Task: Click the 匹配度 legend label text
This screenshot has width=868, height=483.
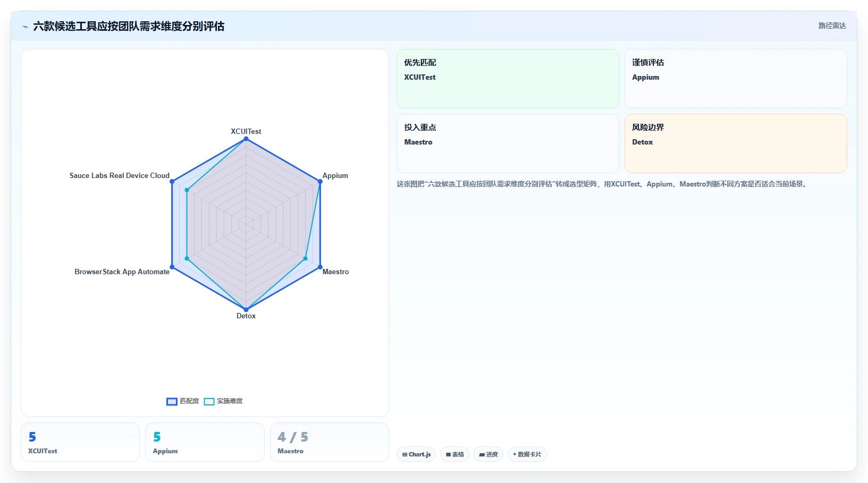Action: point(189,401)
